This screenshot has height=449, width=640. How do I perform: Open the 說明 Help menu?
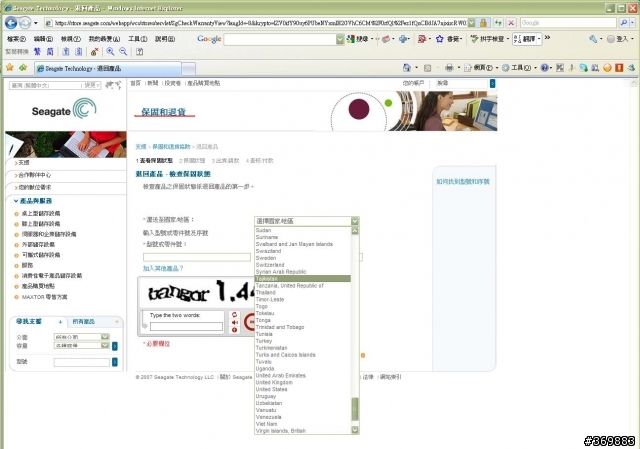pos(165,39)
